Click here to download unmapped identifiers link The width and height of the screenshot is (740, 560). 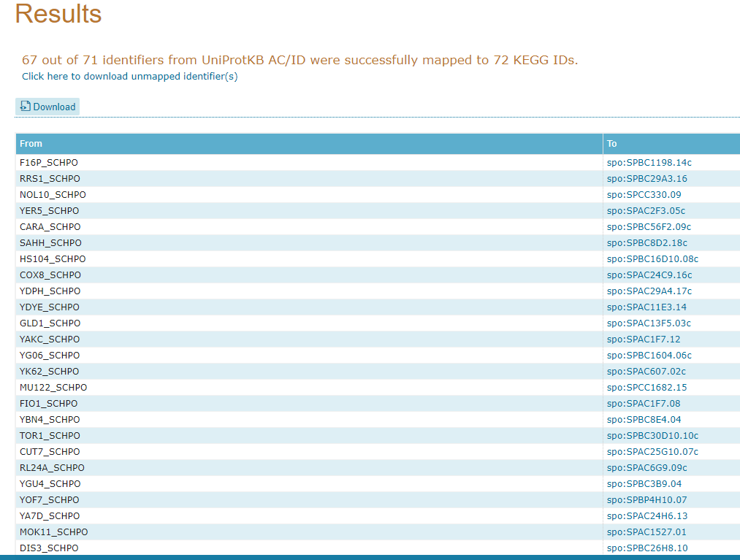pyautogui.click(x=129, y=76)
